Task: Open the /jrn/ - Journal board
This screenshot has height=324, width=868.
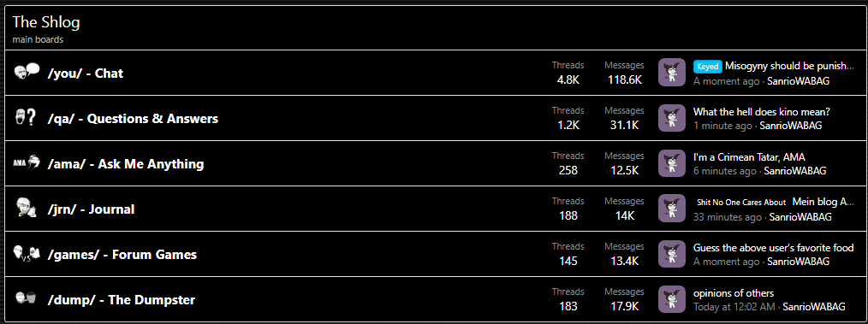Action: click(92, 209)
